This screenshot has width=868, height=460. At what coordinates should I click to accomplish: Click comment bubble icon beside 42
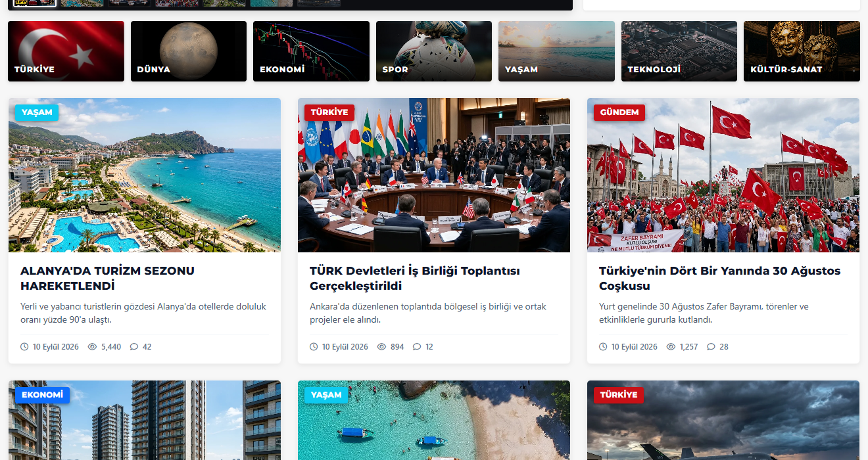(134, 346)
